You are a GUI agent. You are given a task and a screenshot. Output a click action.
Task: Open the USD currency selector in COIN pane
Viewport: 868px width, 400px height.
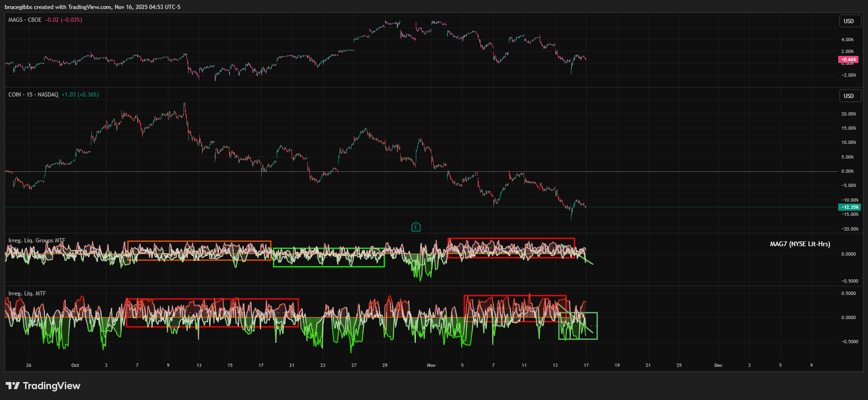click(x=849, y=96)
